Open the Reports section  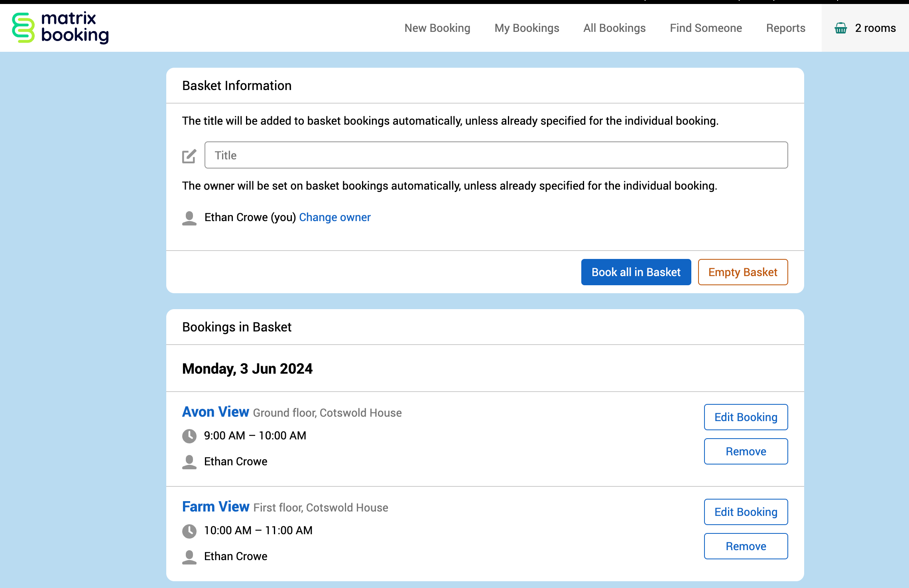point(785,28)
